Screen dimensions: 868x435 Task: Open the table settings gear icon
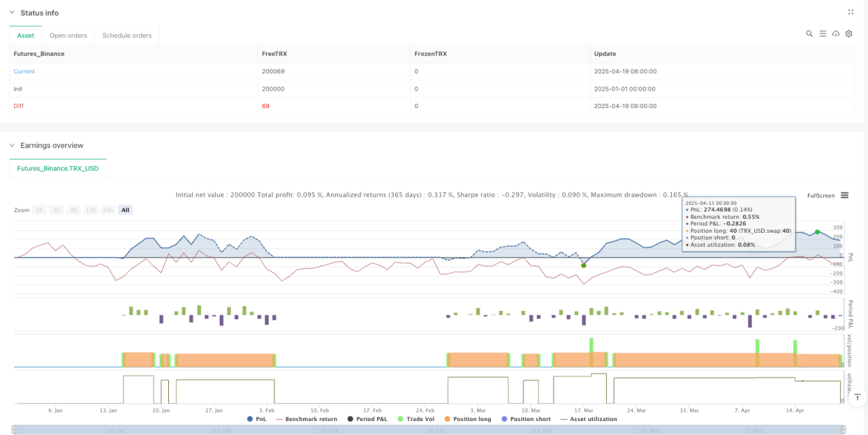(849, 33)
